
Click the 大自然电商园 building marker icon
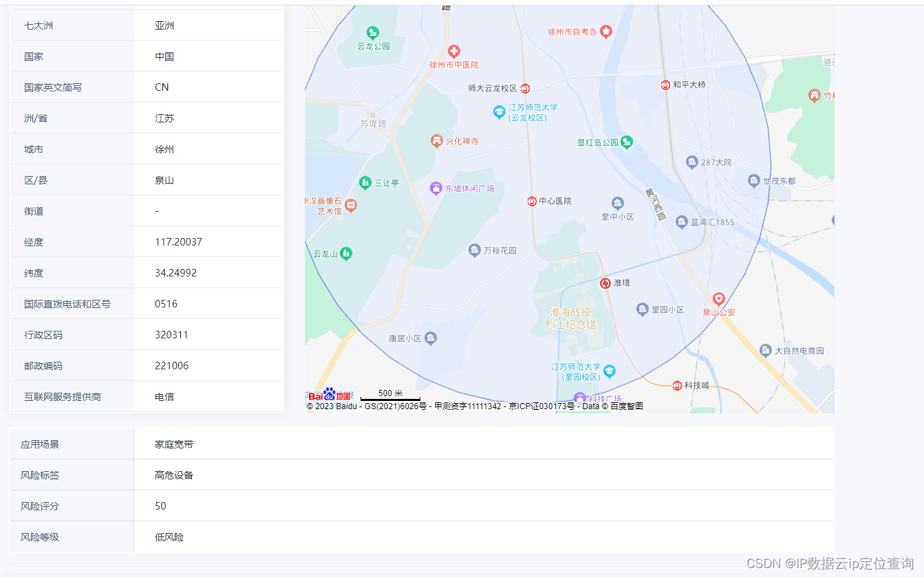coord(766,350)
